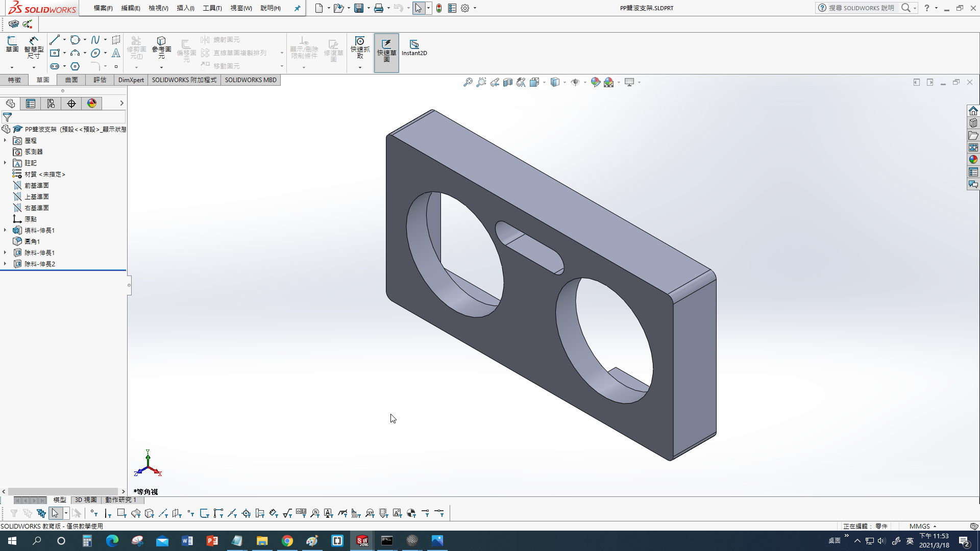Click the SOLIDWORKS help search field
The image size is (980, 551).
pos(861,8)
